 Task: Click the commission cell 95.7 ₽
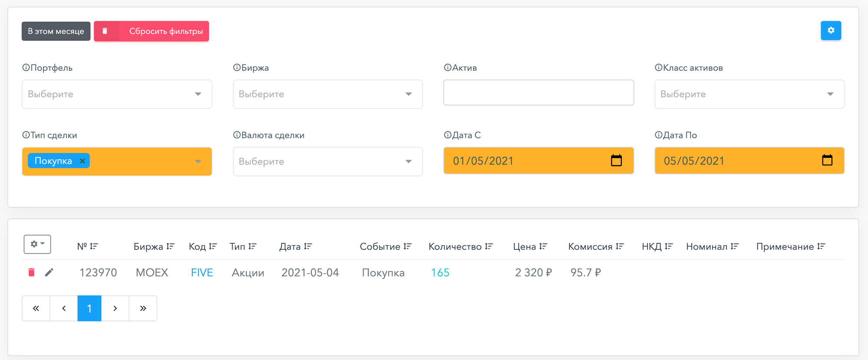[585, 272]
